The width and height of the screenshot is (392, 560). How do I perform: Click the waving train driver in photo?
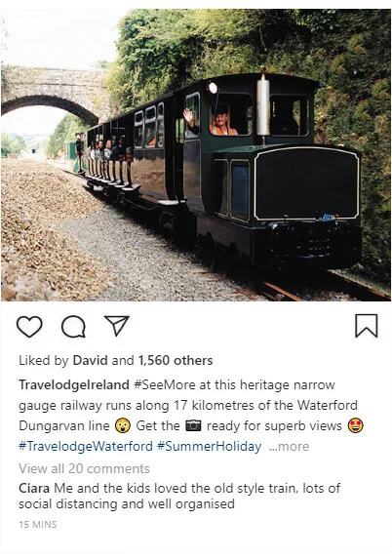[x=215, y=121]
